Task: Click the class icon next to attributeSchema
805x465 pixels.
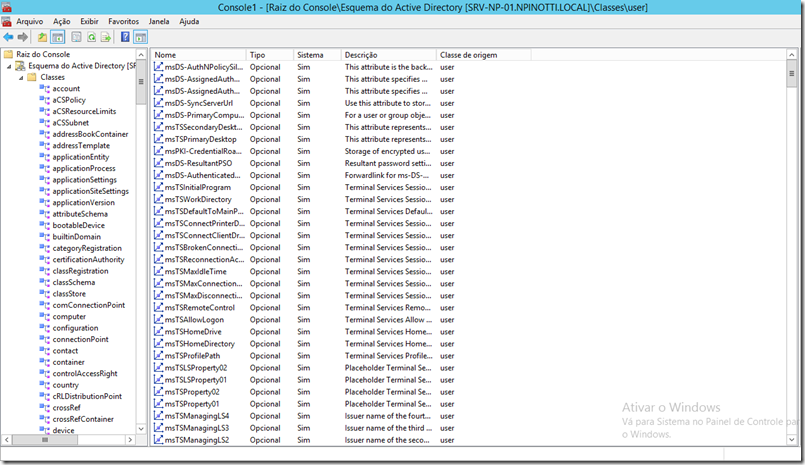Action: [x=45, y=214]
